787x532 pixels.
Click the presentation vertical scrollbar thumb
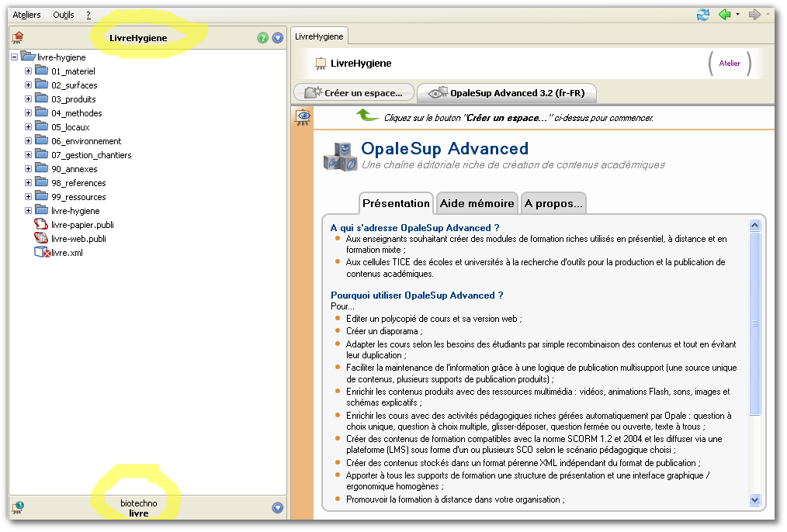pos(754,323)
